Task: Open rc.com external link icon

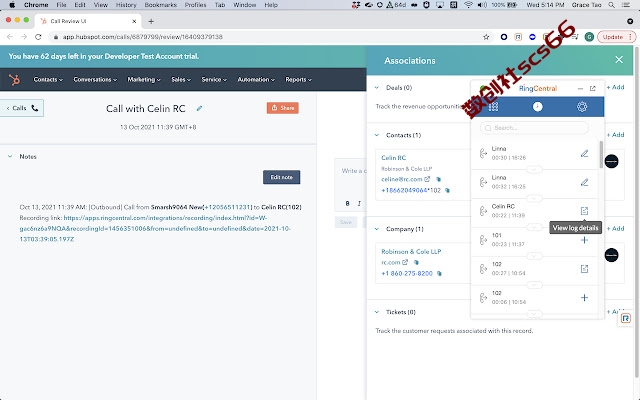Action: (405, 262)
